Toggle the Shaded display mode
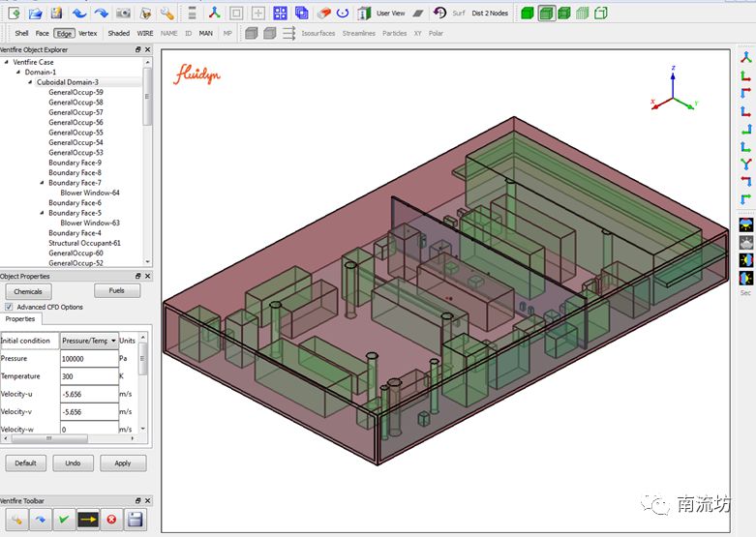 click(x=118, y=33)
